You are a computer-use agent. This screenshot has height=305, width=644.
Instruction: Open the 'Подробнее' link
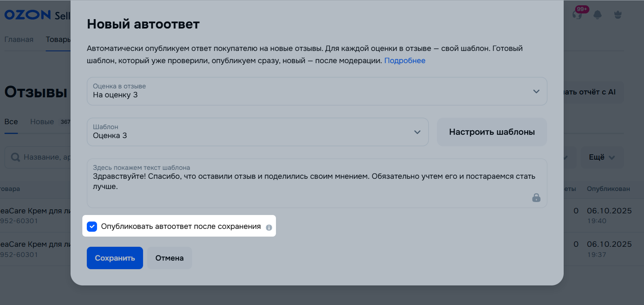[405, 61]
